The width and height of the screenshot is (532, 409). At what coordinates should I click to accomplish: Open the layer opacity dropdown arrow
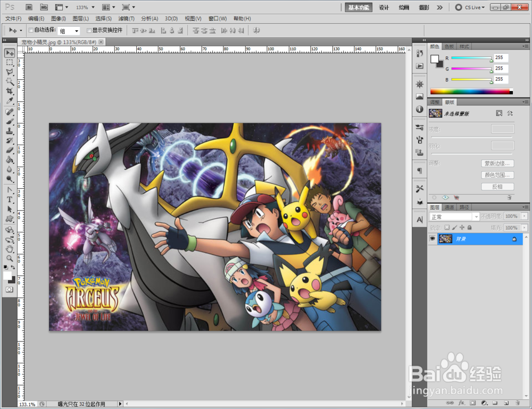click(x=525, y=216)
